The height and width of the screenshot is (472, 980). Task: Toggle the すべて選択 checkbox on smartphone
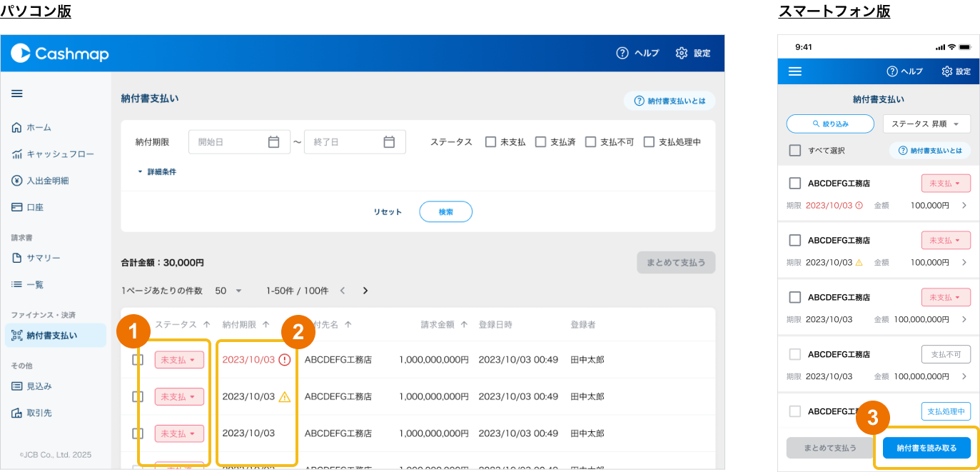coord(794,151)
